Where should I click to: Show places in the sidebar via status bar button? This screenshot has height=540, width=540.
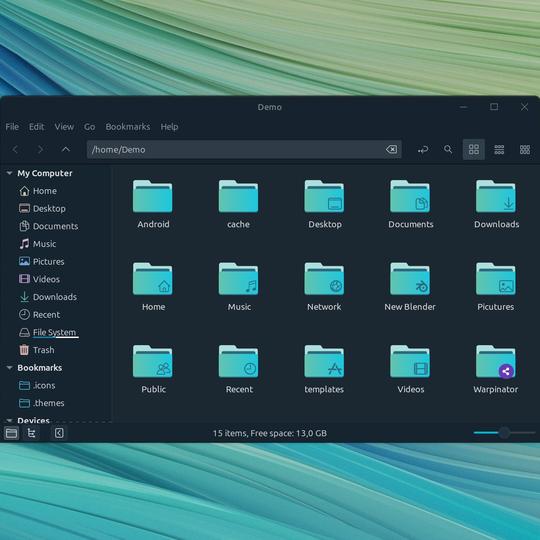[11, 433]
